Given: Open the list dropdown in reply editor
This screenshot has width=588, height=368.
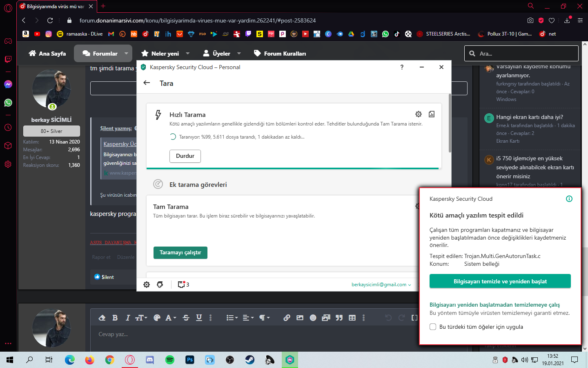Looking at the screenshot, I should 232,318.
